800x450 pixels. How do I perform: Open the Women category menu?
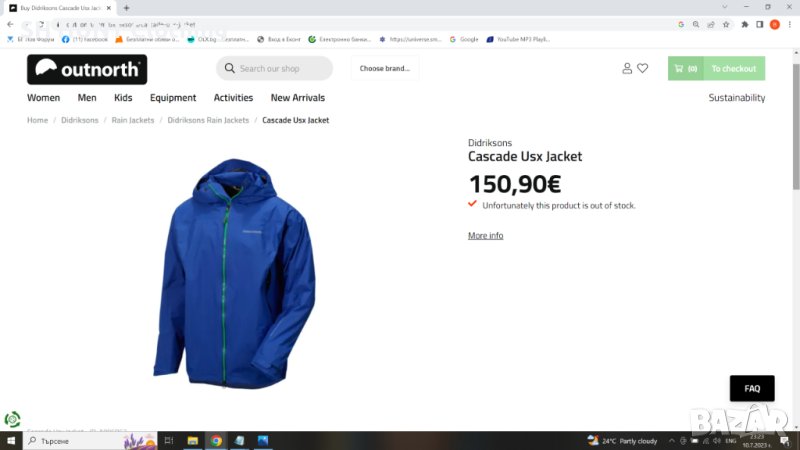(x=43, y=98)
